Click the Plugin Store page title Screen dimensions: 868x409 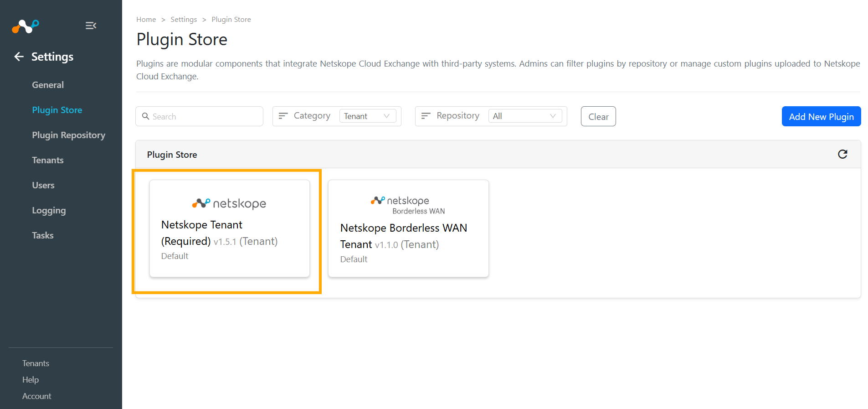[182, 39]
